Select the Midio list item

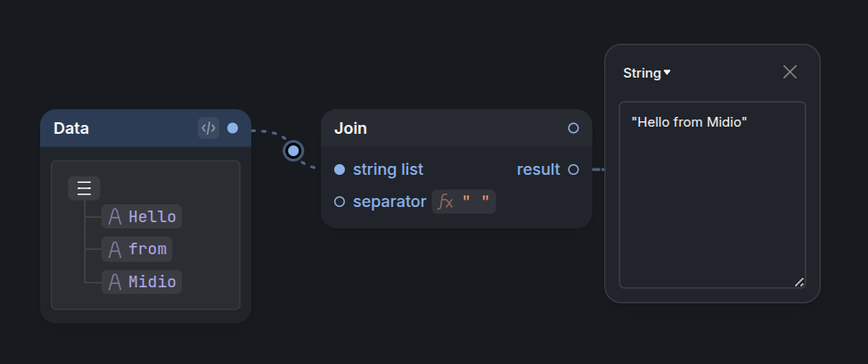coord(142,282)
